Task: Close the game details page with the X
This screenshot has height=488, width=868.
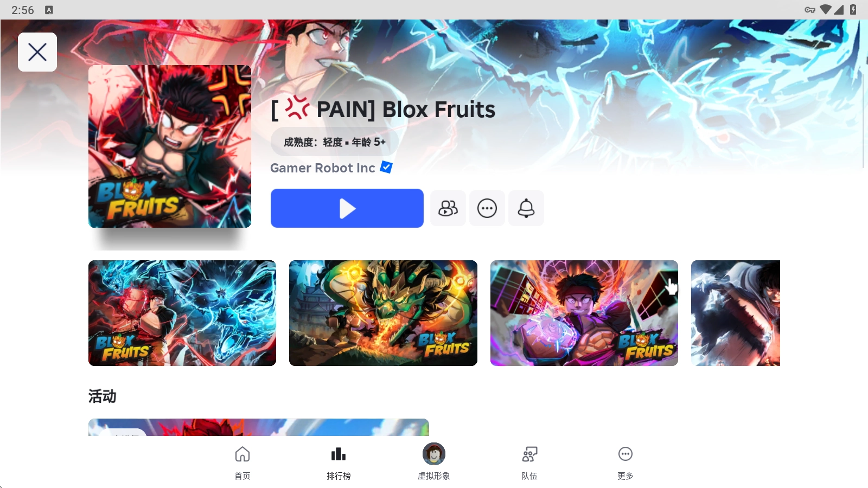Action: pyautogui.click(x=37, y=52)
